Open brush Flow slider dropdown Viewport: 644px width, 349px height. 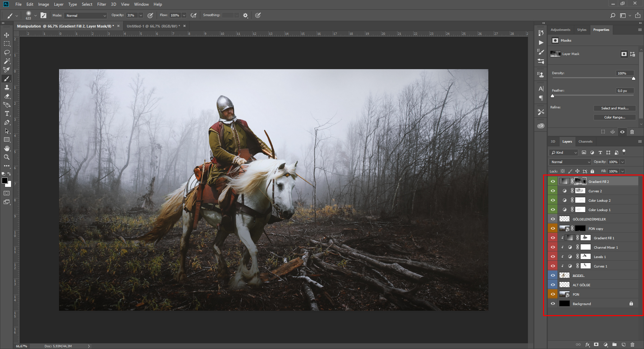(184, 15)
